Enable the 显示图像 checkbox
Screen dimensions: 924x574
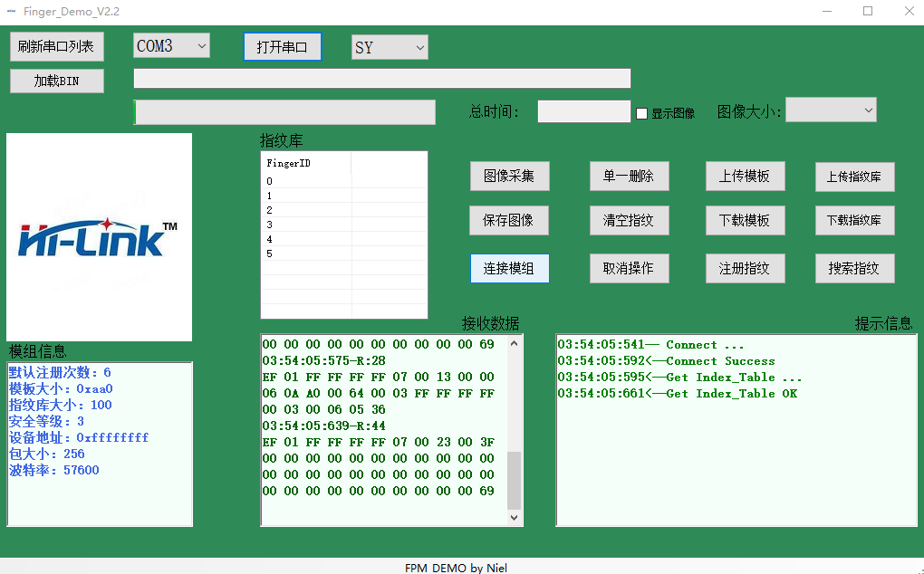point(641,113)
